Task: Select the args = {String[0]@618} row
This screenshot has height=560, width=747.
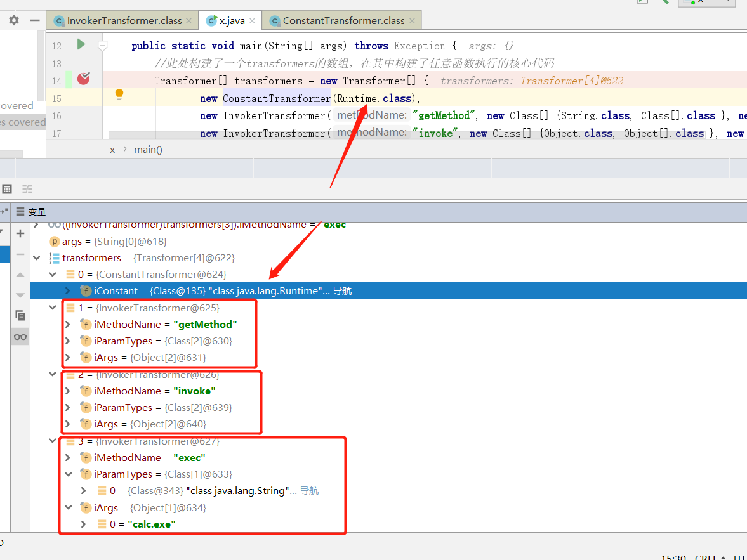Action: click(388, 242)
